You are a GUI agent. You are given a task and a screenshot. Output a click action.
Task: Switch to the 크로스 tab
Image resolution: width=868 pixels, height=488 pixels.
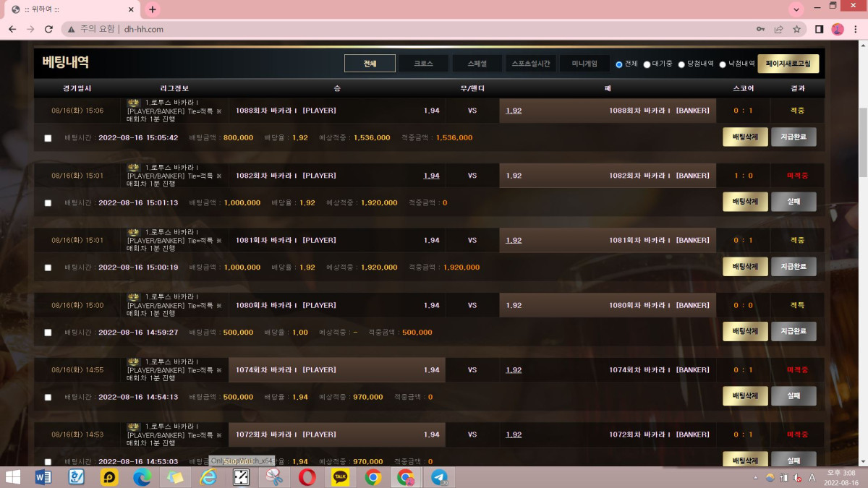pyautogui.click(x=423, y=64)
